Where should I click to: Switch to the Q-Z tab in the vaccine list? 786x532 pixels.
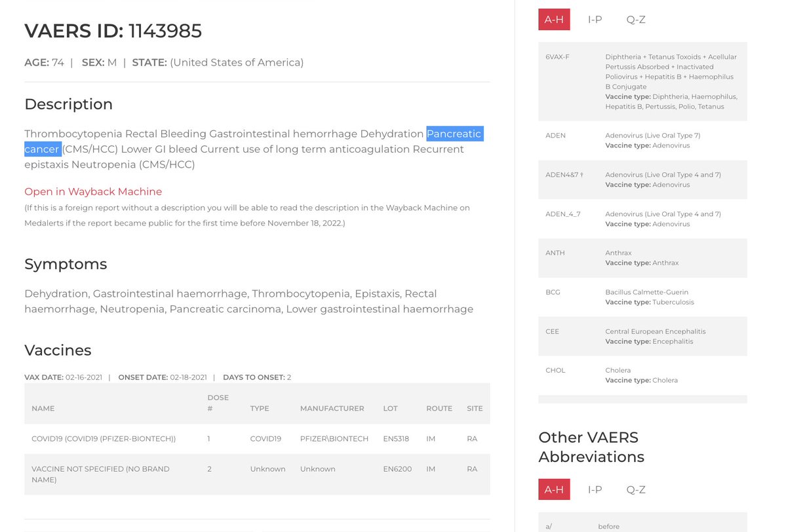point(635,20)
